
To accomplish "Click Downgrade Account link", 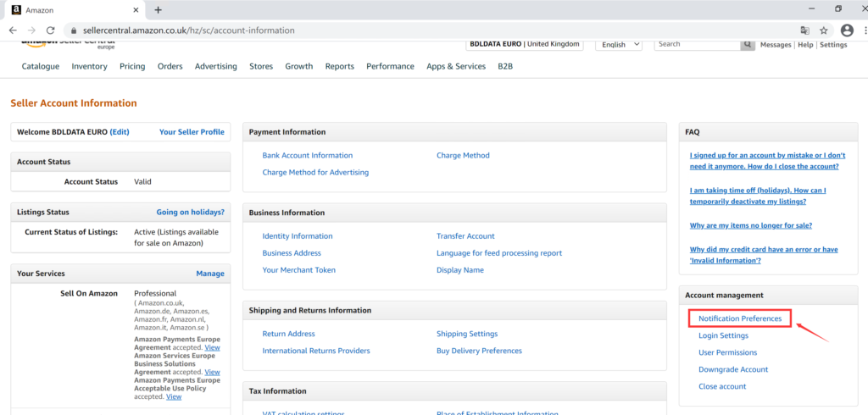I will (x=733, y=369).
